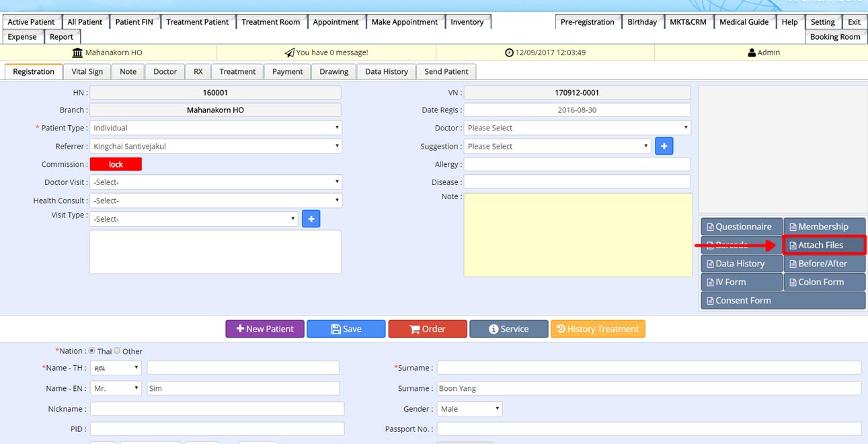Expand the Gender dropdown
868x444 pixels.
pyautogui.click(x=469, y=408)
